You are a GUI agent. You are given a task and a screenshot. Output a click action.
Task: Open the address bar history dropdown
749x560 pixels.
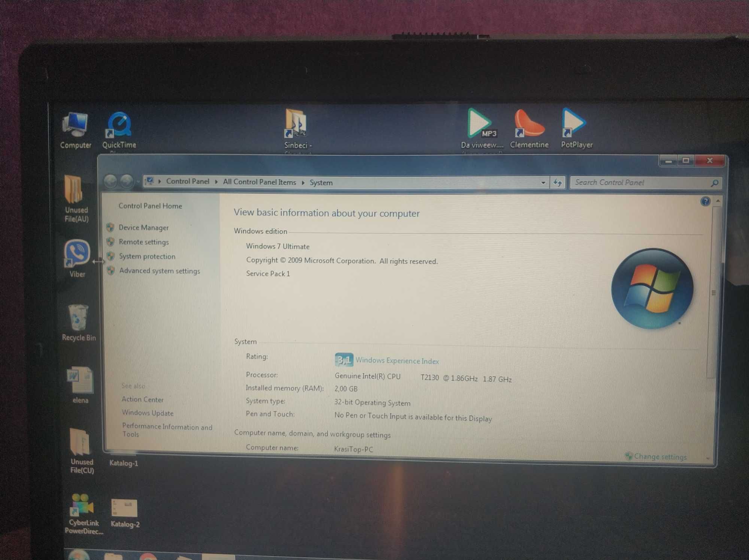[x=543, y=183]
